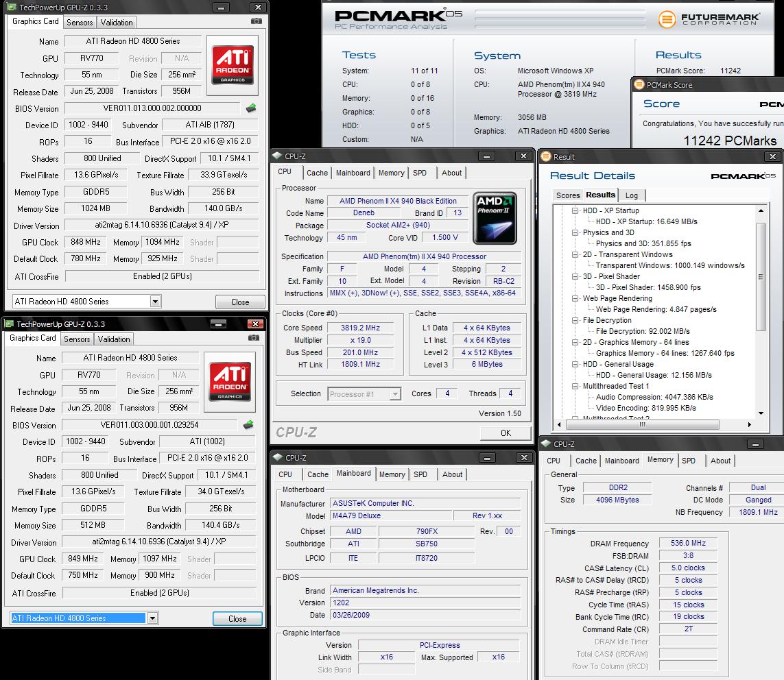Screen dimensions: 784x680
Task: Click GPU-Z title bar icon of bottom window
Action: (9, 324)
